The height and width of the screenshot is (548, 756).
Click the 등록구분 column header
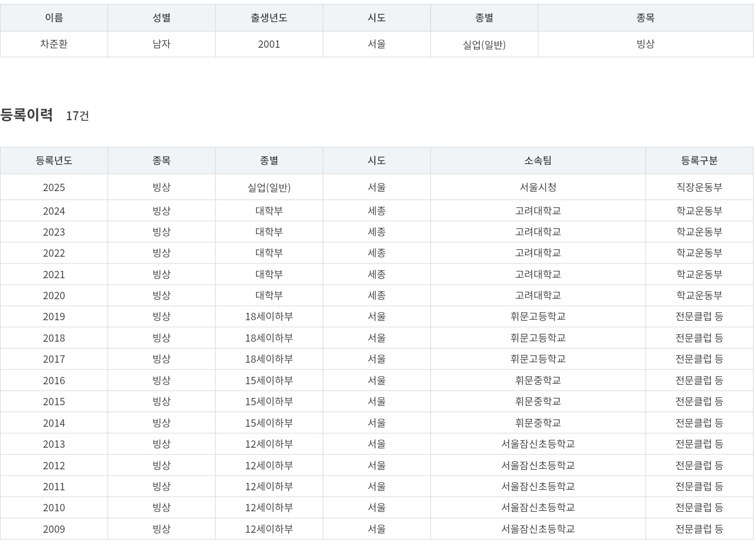[x=699, y=161]
